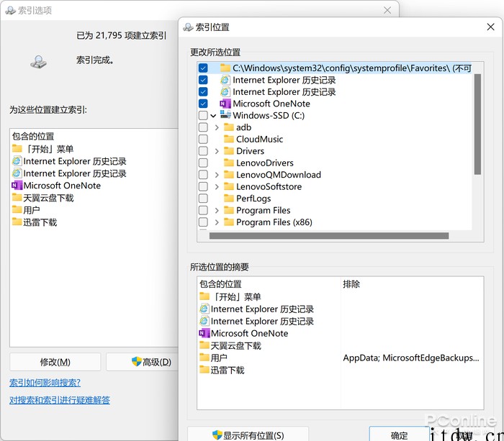Click the vertical scrollbar of the location tree
The image size is (504, 441).
[477, 124]
